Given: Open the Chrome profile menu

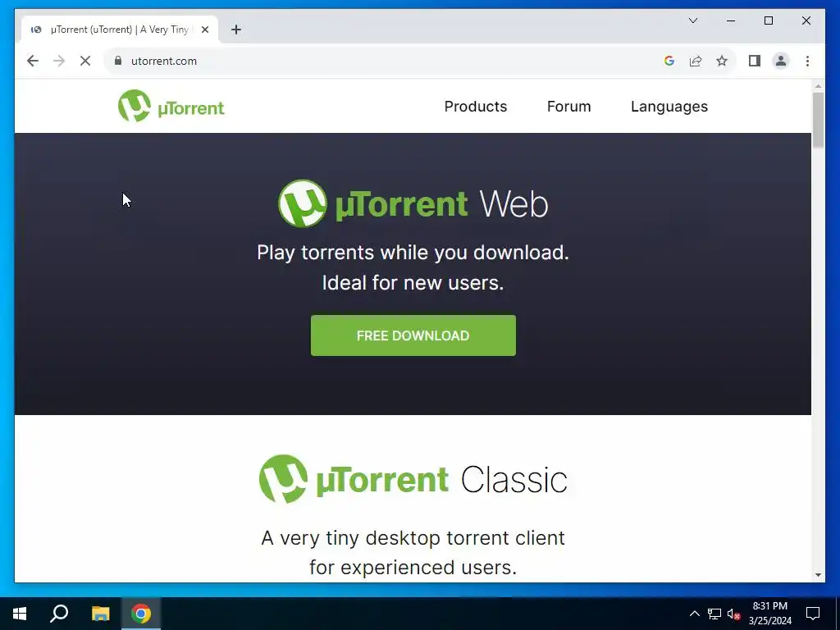Looking at the screenshot, I should tap(781, 61).
